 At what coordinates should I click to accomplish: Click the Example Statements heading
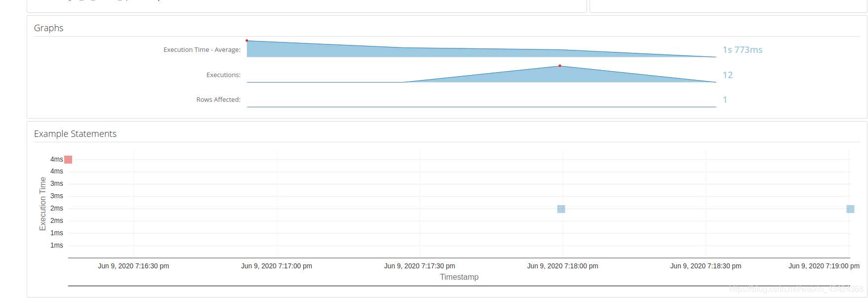coord(75,134)
